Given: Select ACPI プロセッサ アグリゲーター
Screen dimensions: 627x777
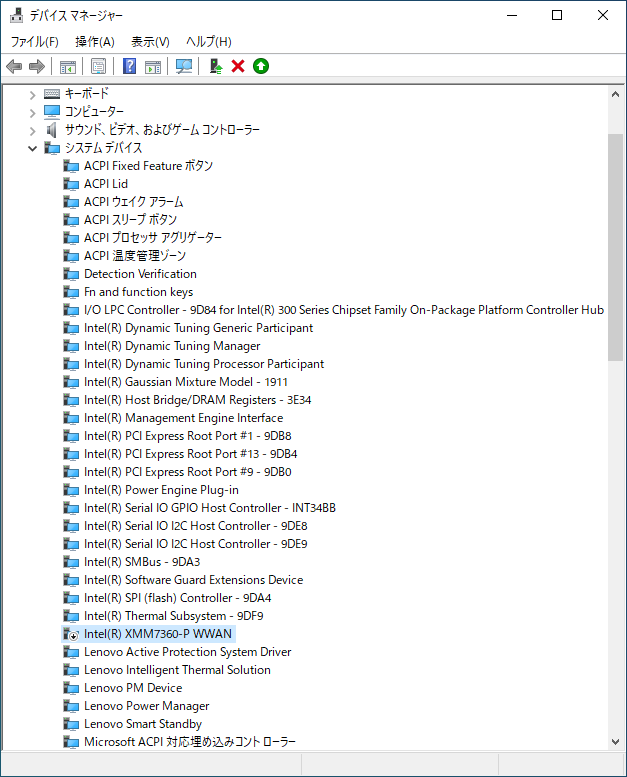Looking at the screenshot, I should [x=153, y=237].
